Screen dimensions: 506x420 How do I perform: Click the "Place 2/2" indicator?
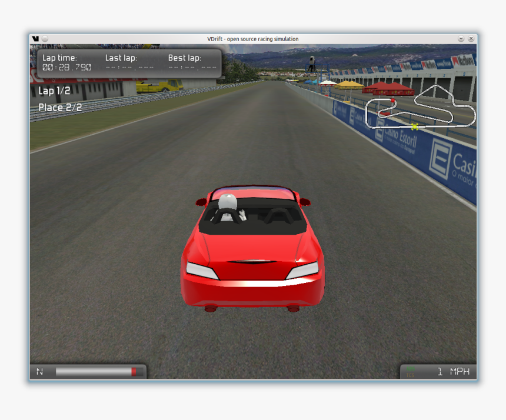(60, 108)
